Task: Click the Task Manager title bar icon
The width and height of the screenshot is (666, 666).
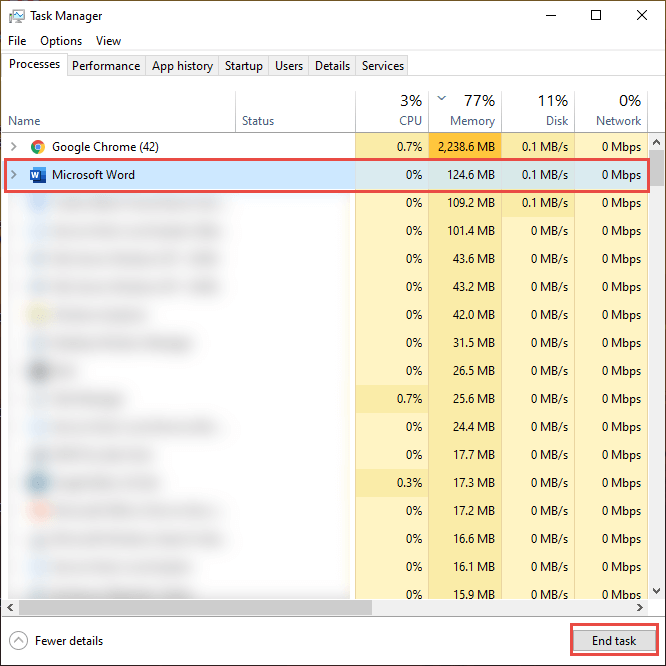Action: 17,16
